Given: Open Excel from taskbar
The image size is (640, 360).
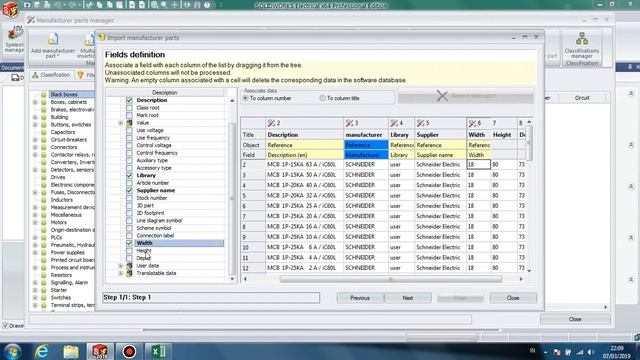Looking at the screenshot, I should (x=158, y=351).
